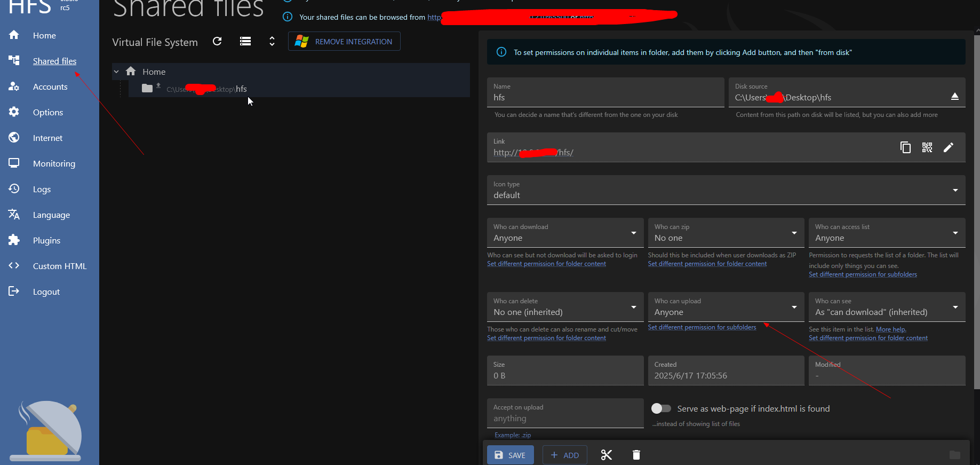The height and width of the screenshot is (465, 980).
Task: Toggle Serve as web-page switch
Action: coord(661,408)
